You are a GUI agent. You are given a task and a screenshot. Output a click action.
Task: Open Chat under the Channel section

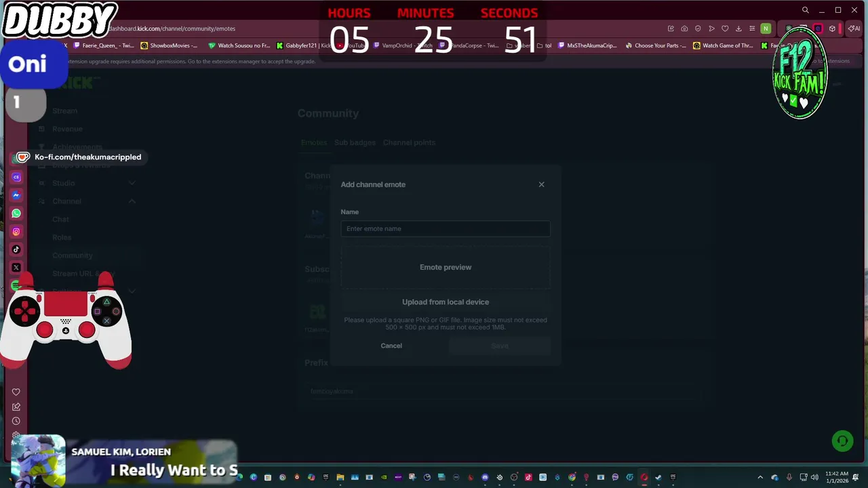(x=61, y=219)
